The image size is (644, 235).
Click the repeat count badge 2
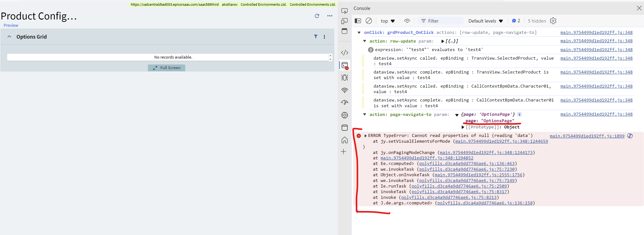[x=370, y=50]
